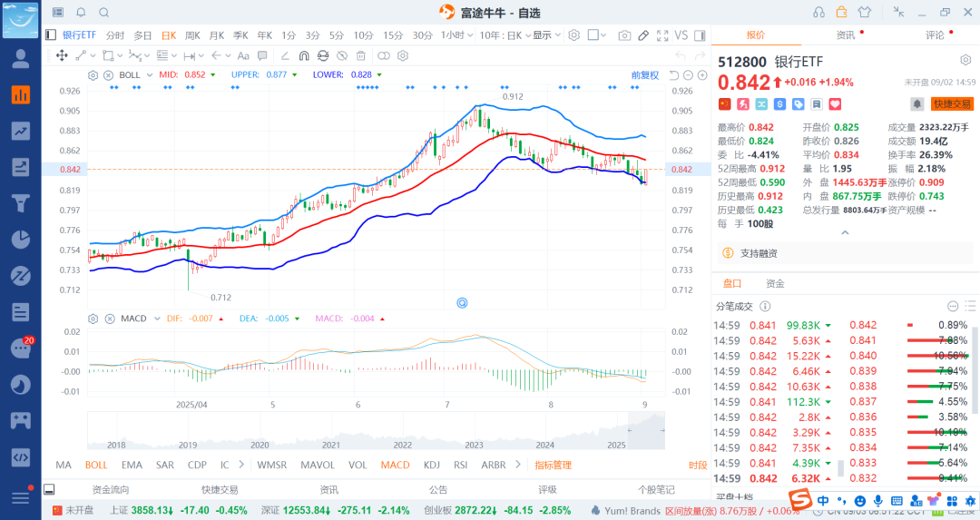Open the 1小时 interval dropdown

coord(456,35)
